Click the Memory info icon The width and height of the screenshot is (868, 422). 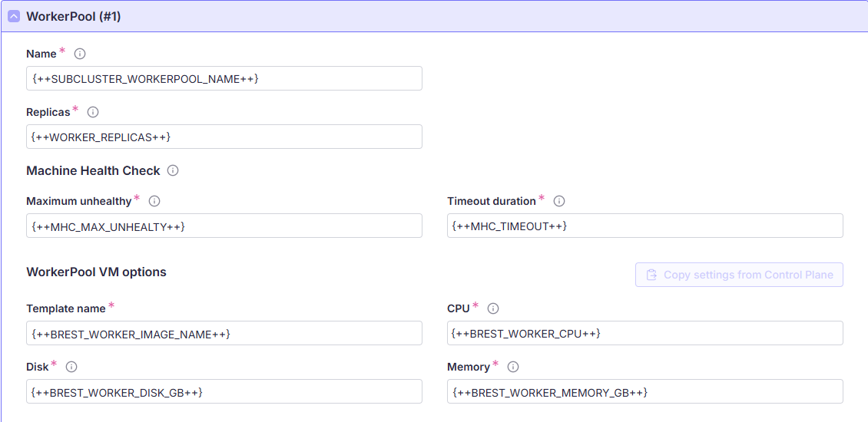(x=513, y=367)
